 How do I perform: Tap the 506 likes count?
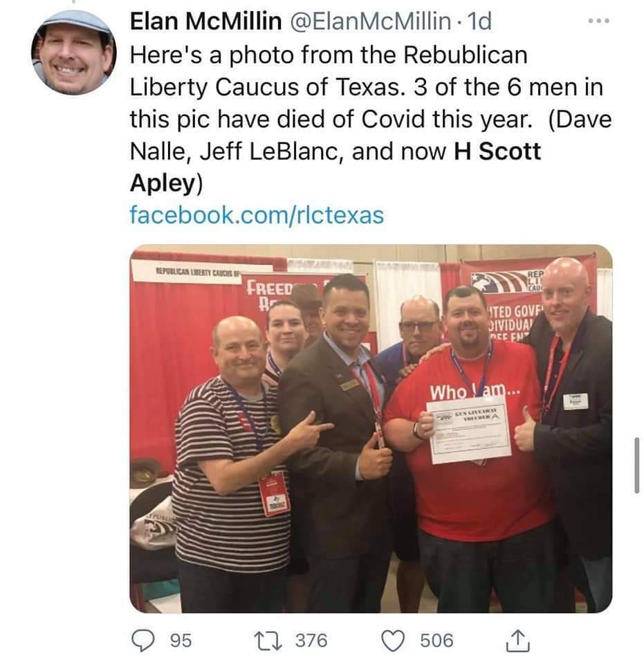[x=436, y=640]
